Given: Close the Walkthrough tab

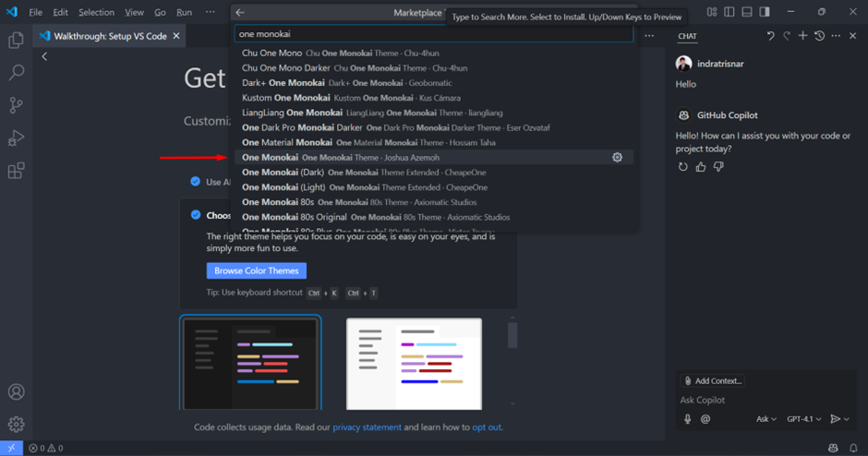Looking at the screenshot, I should tap(176, 36).
